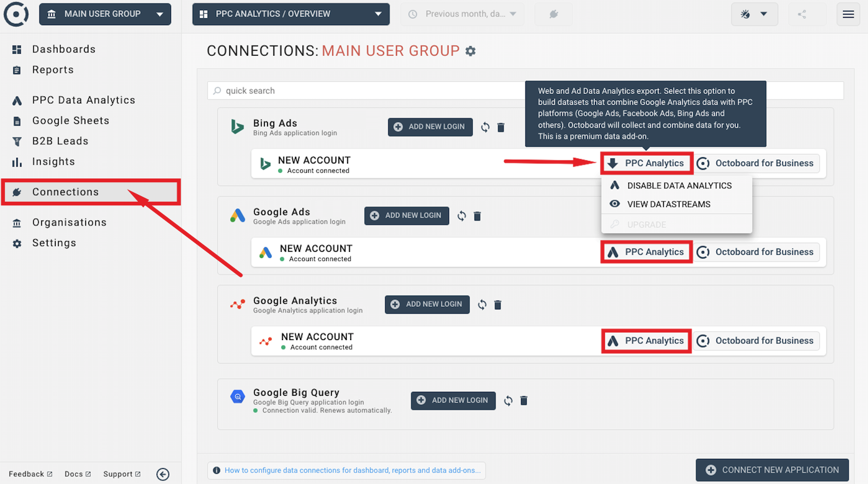Select Connections in sidebar
This screenshot has height=484, width=868.
(91, 192)
